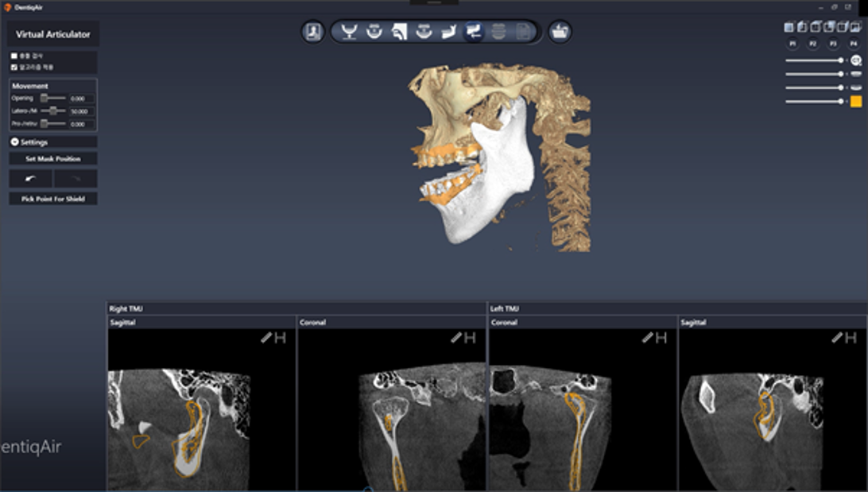Image resolution: width=868 pixels, height=492 pixels.
Task: Select the side-profile face tool in toolbar
Action: (399, 32)
